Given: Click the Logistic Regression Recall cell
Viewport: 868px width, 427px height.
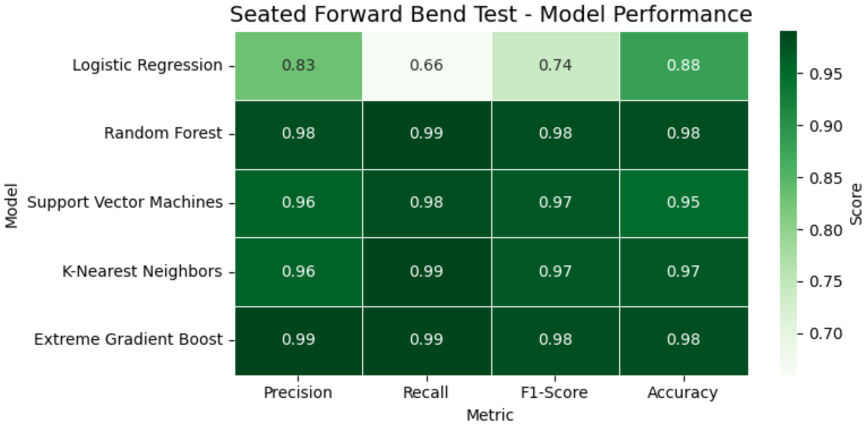Looking at the screenshot, I should pos(427,66).
